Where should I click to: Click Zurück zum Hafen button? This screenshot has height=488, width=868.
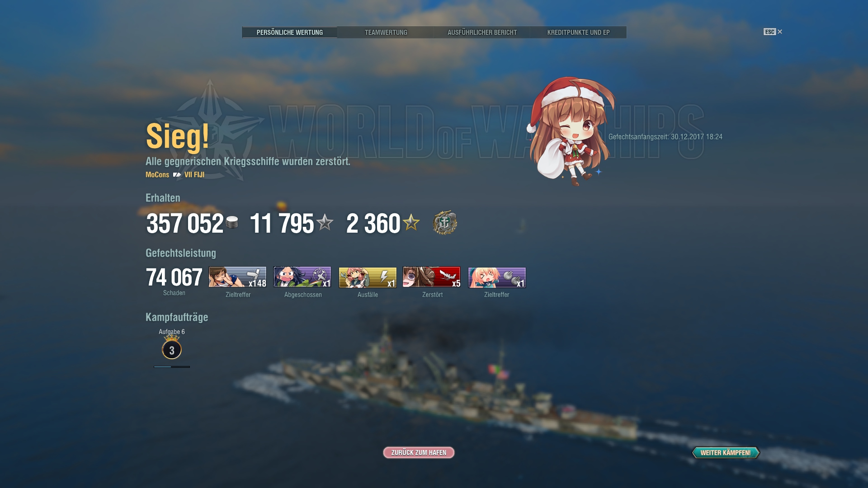419,452
